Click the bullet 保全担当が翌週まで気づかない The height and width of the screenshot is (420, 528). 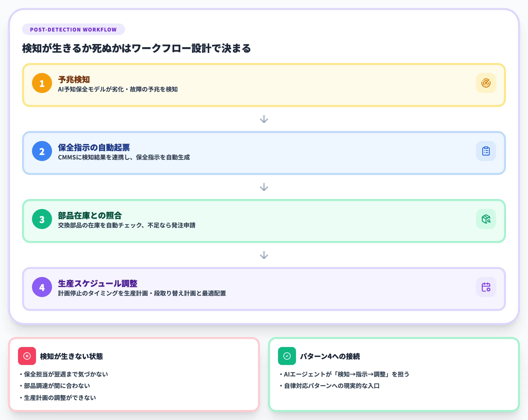[64, 374]
